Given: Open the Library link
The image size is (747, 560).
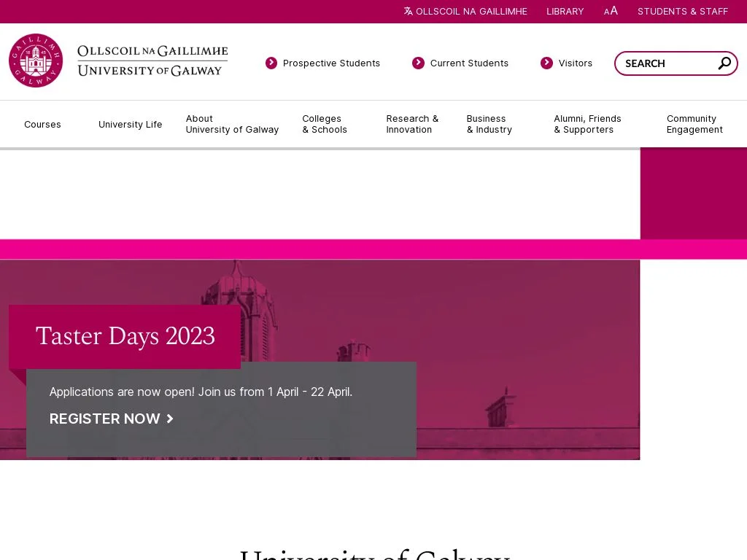Looking at the screenshot, I should click(565, 12).
